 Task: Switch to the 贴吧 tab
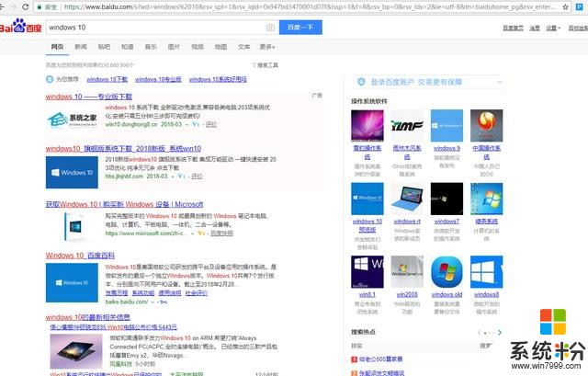(x=104, y=47)
